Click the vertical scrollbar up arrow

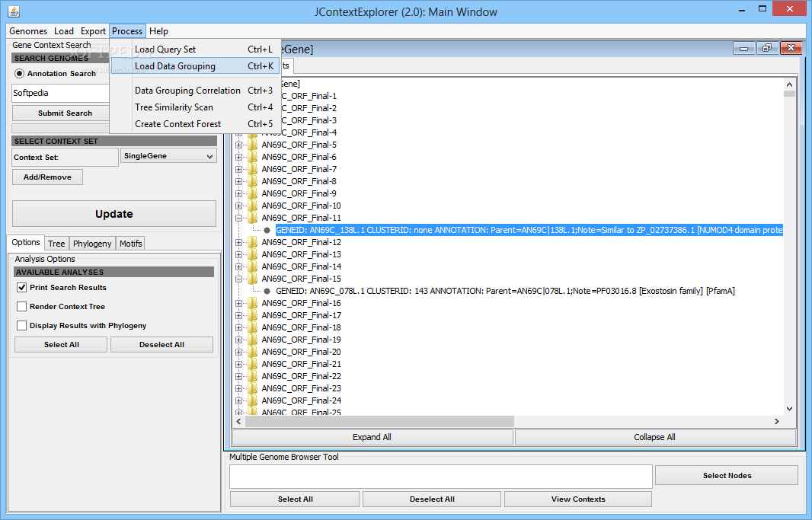pos(789,85)
